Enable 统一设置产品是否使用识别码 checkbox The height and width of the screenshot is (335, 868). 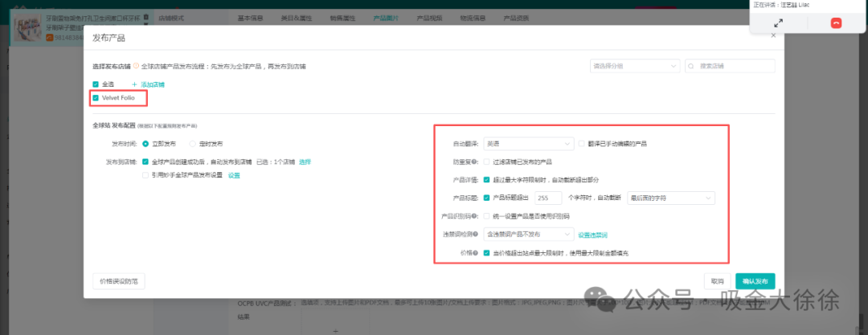point(486,216)
